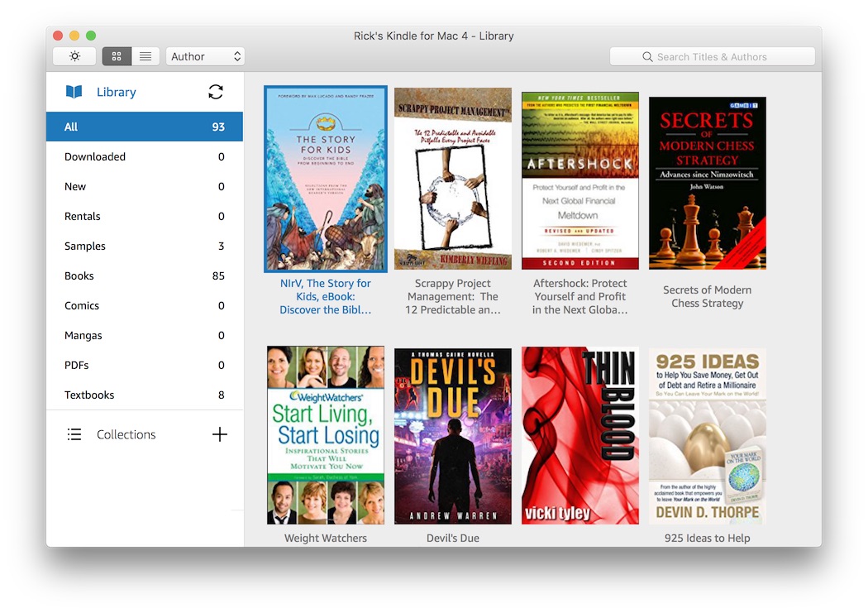Select the Textbooks category
Screen dimensions: 868x613
(x=145, y=395)
